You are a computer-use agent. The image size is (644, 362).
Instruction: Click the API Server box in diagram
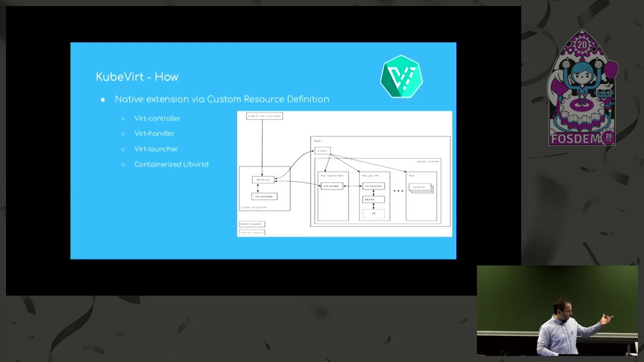263,179
